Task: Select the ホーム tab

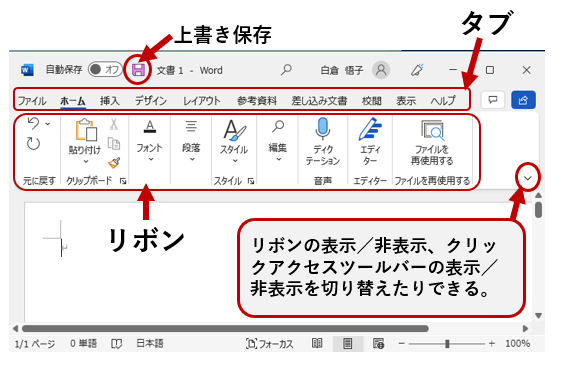Action: [x=72, y=100]
